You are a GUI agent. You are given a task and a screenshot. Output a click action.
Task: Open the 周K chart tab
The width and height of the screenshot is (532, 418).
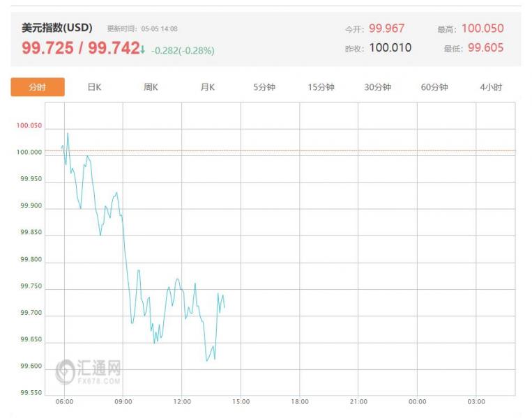(x=151, y=87)
